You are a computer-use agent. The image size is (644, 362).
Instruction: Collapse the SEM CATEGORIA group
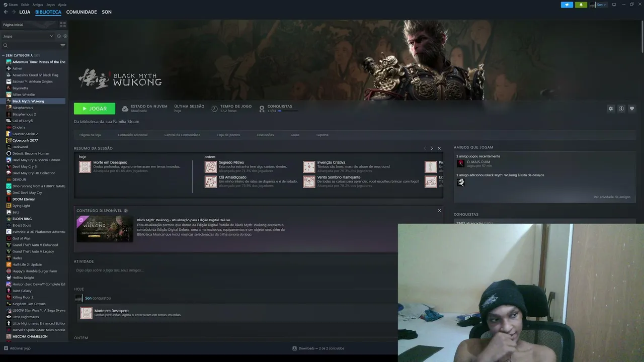pyautogui.click(x=3, y=55)
